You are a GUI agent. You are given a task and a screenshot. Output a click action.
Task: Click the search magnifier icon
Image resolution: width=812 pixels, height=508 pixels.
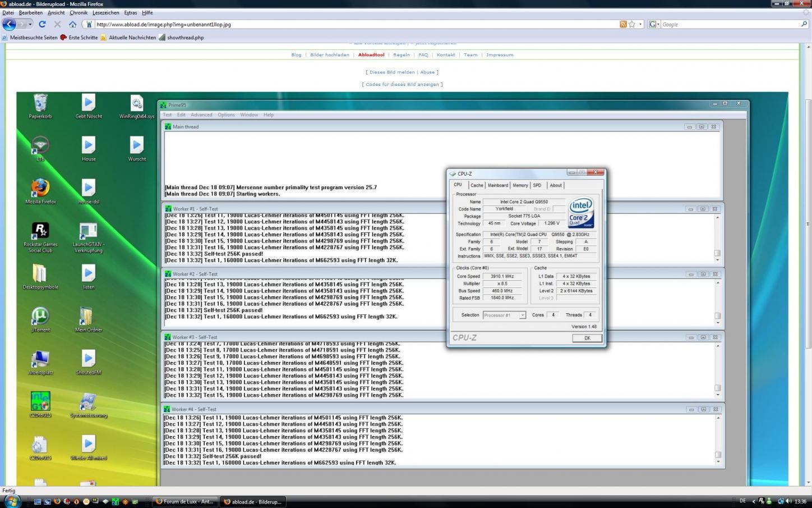(x=804, y=24)
